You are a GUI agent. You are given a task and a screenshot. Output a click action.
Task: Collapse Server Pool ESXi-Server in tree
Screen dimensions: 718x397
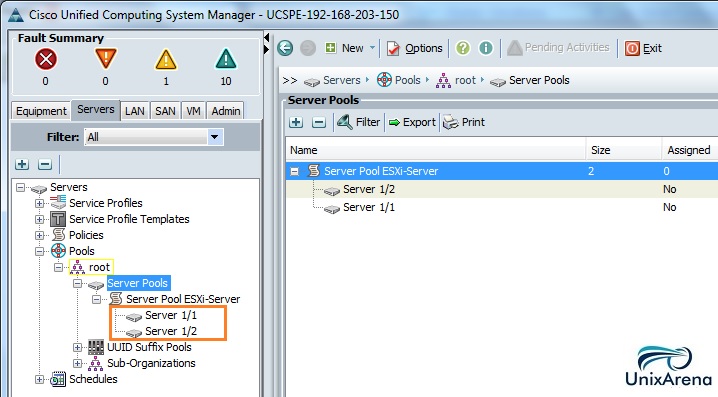click(x=96, y=299)
